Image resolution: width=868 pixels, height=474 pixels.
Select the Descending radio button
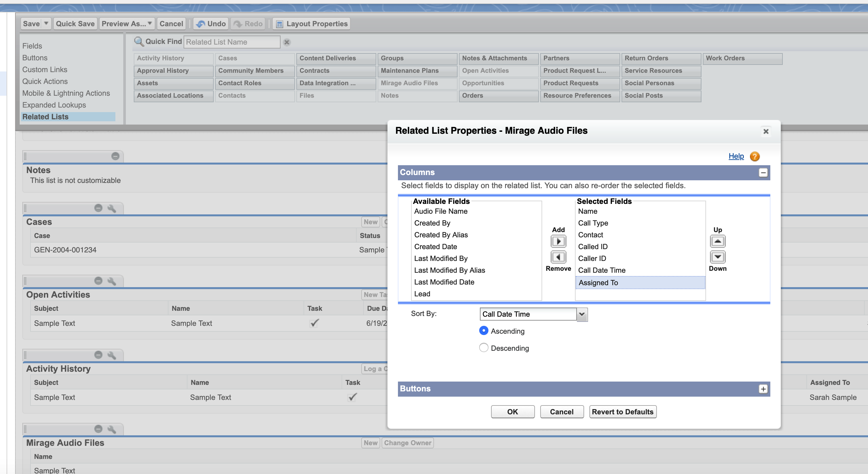coord(483,348)
